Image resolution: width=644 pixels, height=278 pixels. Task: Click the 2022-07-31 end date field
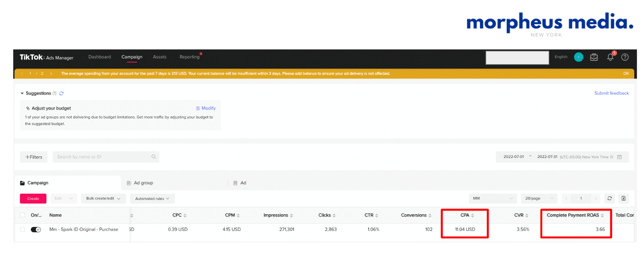(548, 157)
